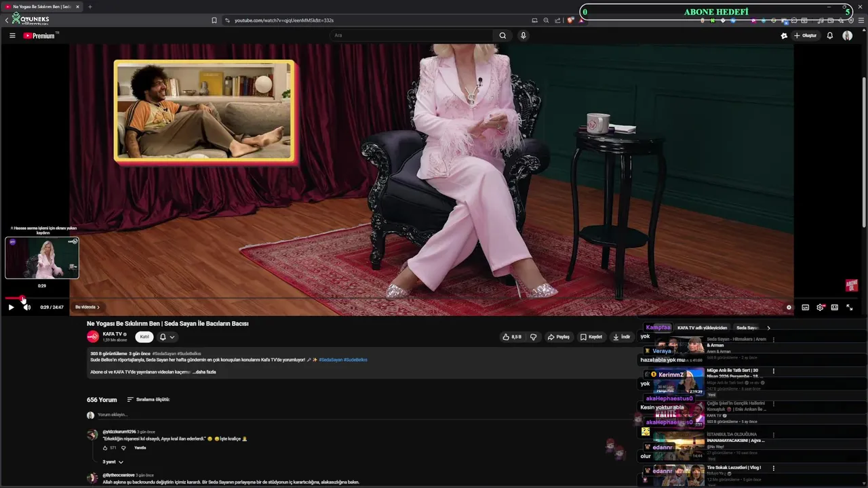The image size is (868, 488).
Task: Go to YouTube Premium home logo
Action: (39, 36)
